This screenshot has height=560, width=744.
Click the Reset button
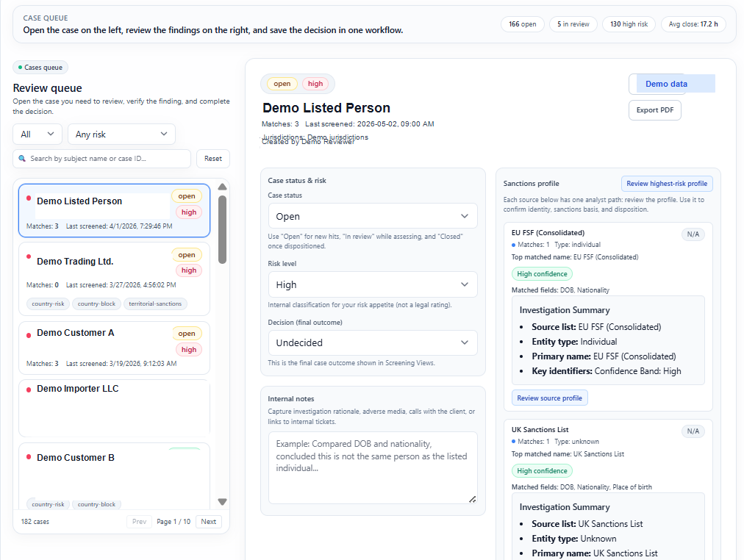click(213, 159)
